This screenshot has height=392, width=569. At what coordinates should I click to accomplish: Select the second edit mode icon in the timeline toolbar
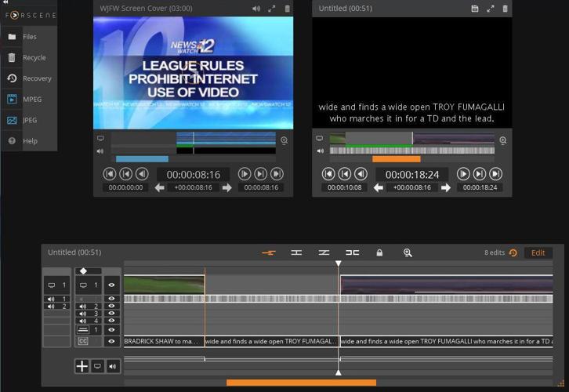296,252
